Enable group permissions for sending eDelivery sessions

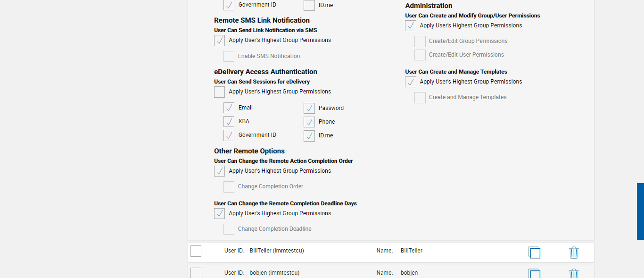[220, 92]
